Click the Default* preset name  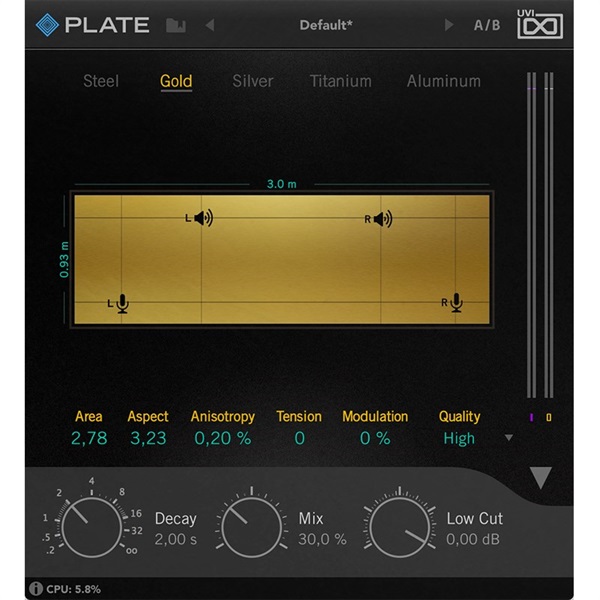326,25
